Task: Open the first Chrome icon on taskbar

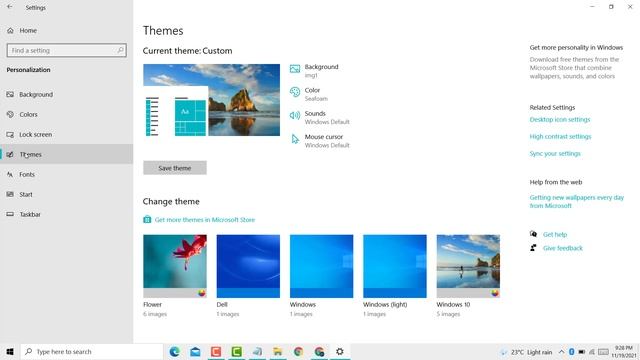Action: point(298,351)
